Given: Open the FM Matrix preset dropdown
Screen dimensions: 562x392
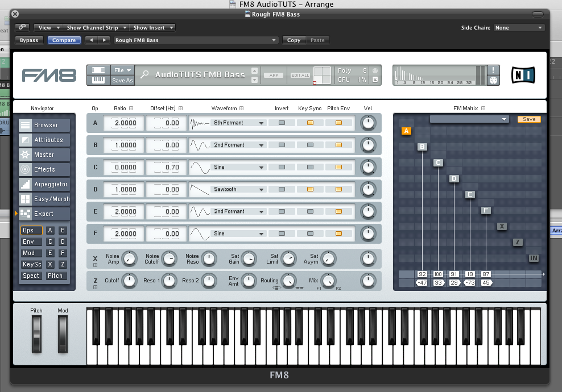Looking at the screenshot, I should tap(469, 119).
